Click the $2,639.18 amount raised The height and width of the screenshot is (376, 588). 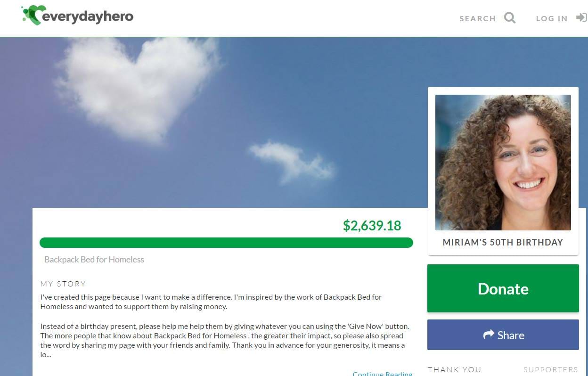(372, 226)
